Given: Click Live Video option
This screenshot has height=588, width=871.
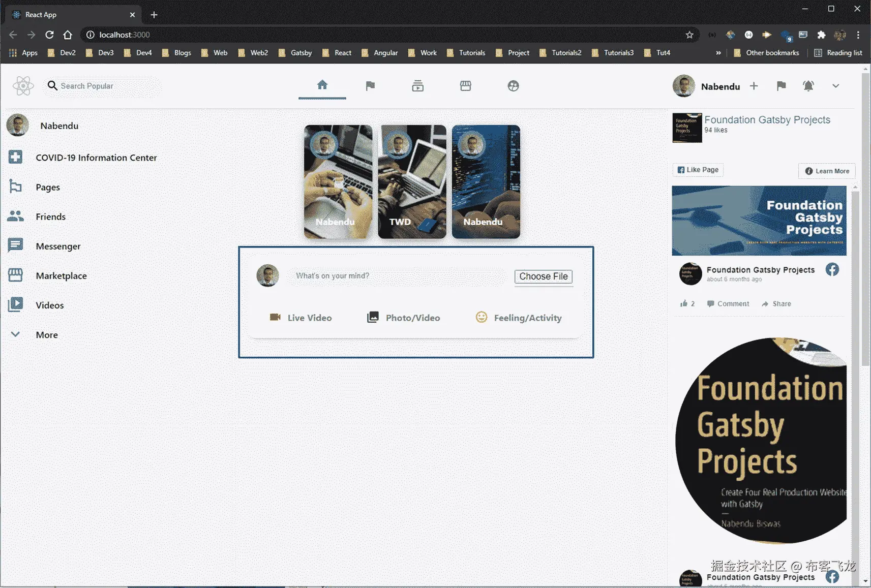Looking at the screenshot, I should [301, 318].
